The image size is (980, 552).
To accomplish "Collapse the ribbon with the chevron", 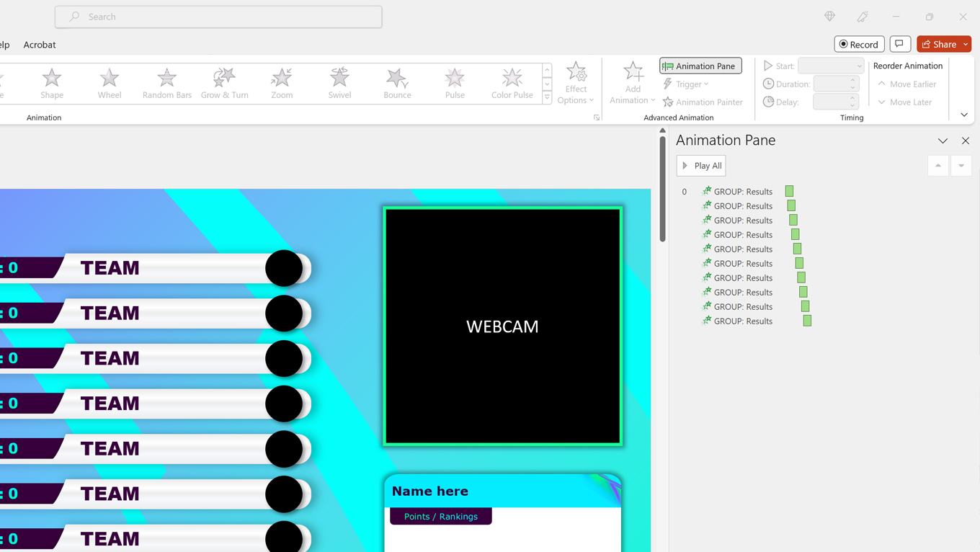I will coord(964,115).
